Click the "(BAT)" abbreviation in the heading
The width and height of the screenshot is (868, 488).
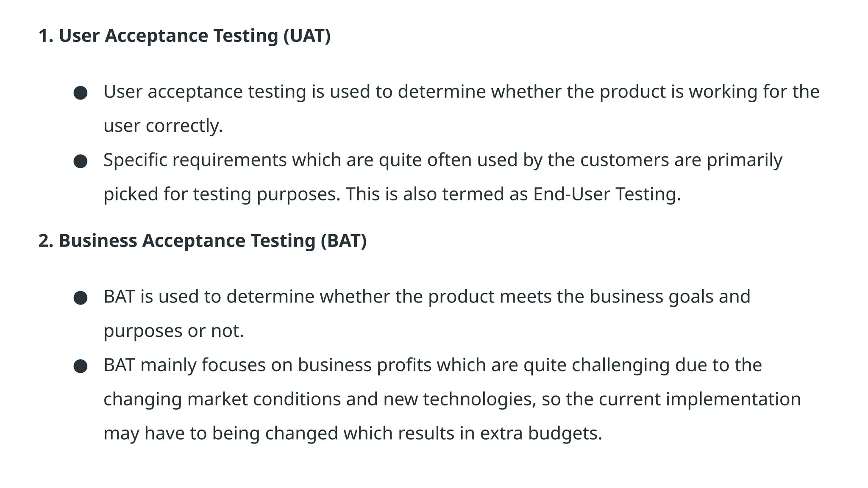(x=343, y=241)
